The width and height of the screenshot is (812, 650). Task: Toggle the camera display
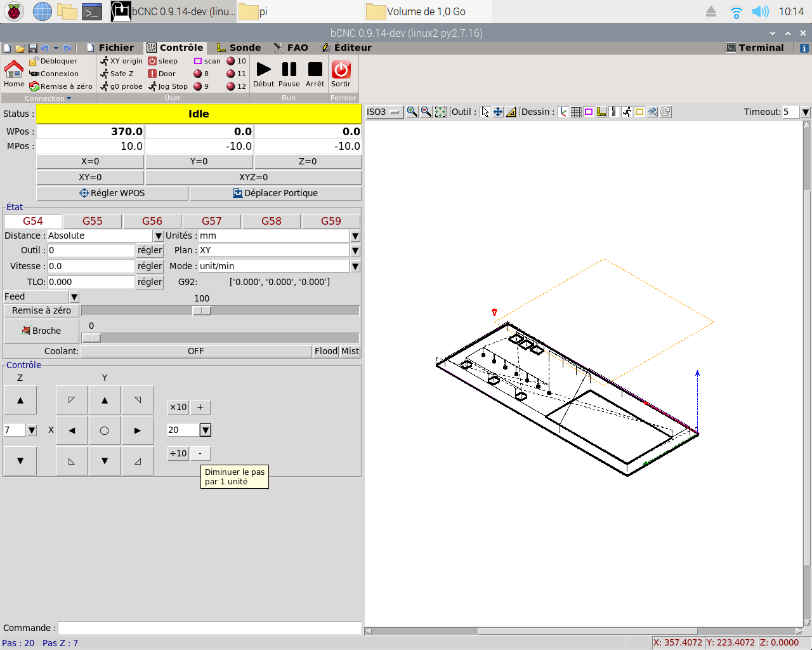pos(652,112)
